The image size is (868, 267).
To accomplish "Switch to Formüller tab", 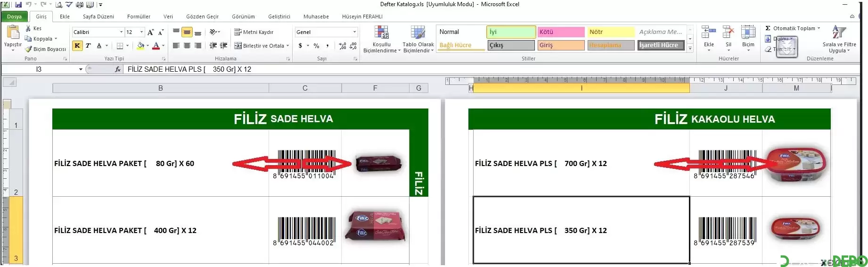I will pyautogui.click(x=139, y=17).
